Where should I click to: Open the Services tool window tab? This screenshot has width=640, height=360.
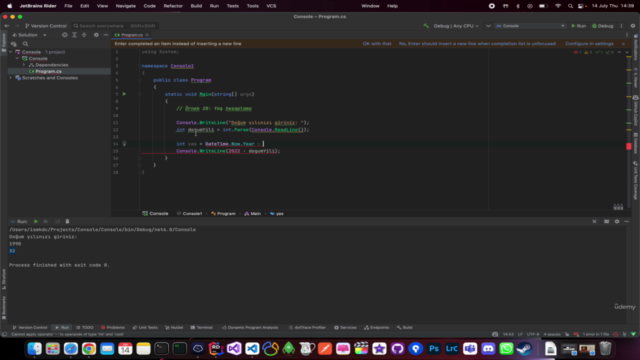[345, 327]
